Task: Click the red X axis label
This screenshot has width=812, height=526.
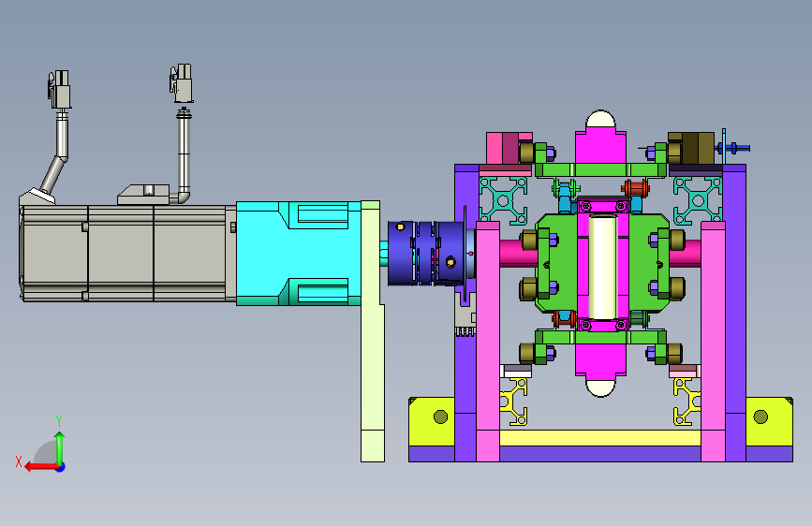Action: [19, 461]
